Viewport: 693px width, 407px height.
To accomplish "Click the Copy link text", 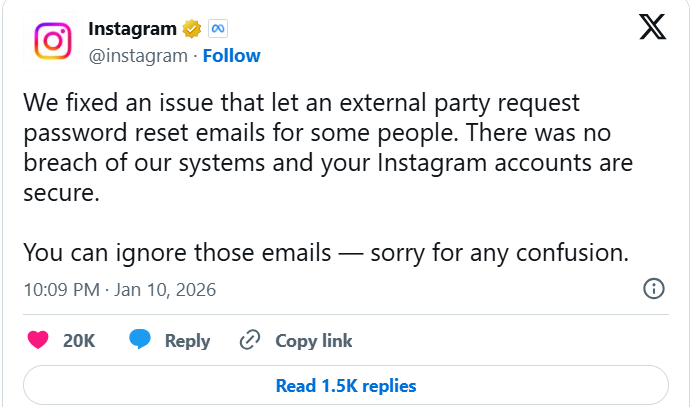I will click(314, 341).
